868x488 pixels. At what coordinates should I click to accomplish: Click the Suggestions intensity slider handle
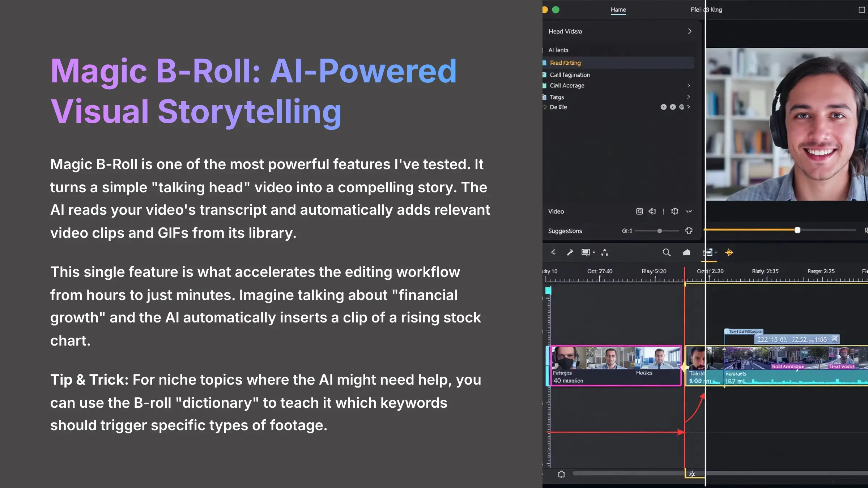(x=659, y=231)
